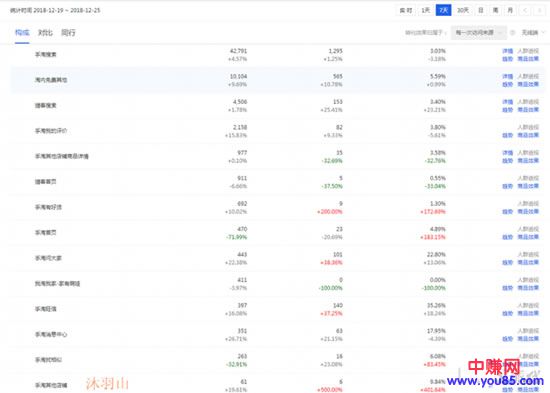Switch to the 对比 tab

[45, 33]
